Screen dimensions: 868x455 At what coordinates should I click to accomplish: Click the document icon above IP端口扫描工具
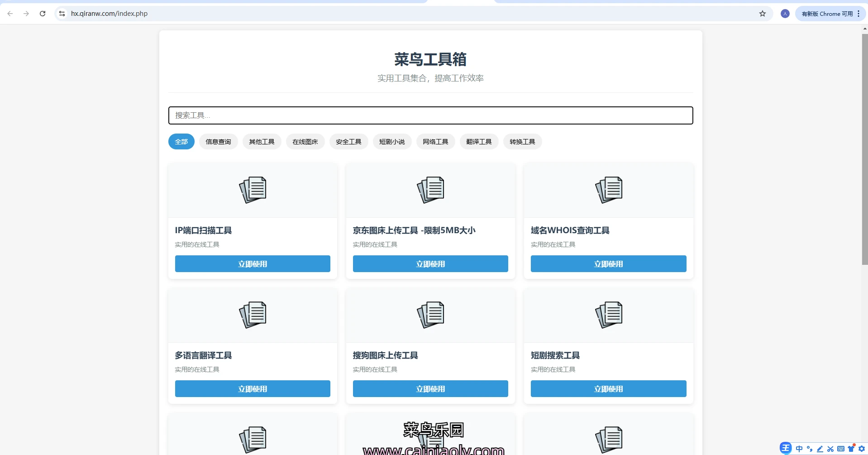(253, 190)
